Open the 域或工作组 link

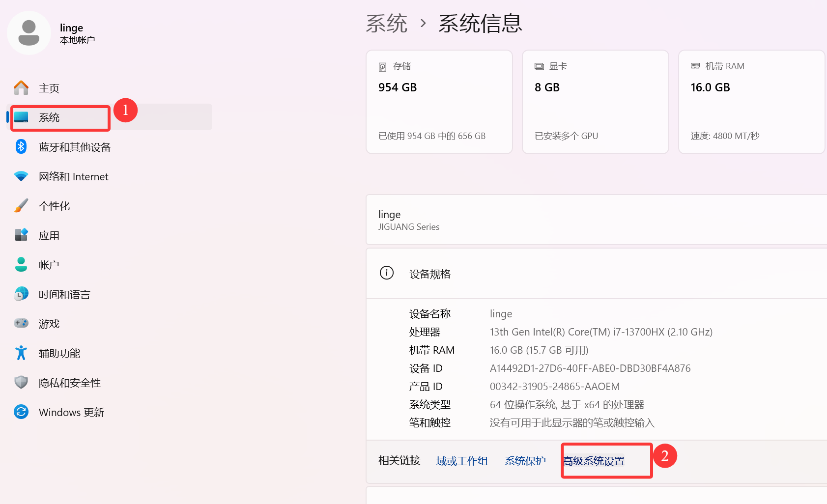(x=462, y=461)
